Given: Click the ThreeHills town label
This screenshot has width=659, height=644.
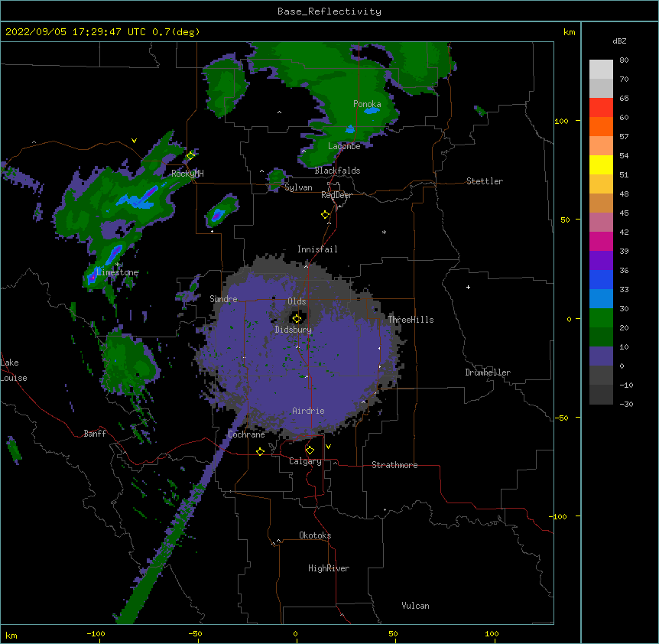Looking at the screenshot, I should [x=411, y=320].
